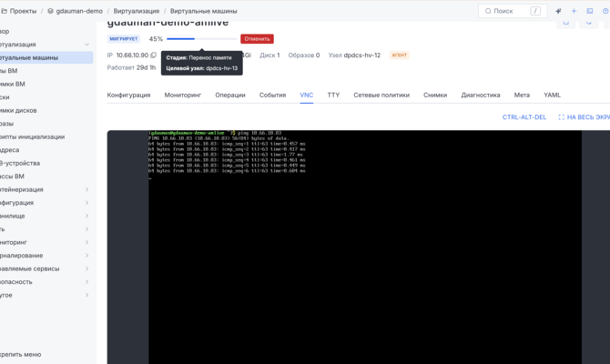Viewport: 610px width, 364px height.
Task: Click the search magnifier icon
Action: click(488, 11)
